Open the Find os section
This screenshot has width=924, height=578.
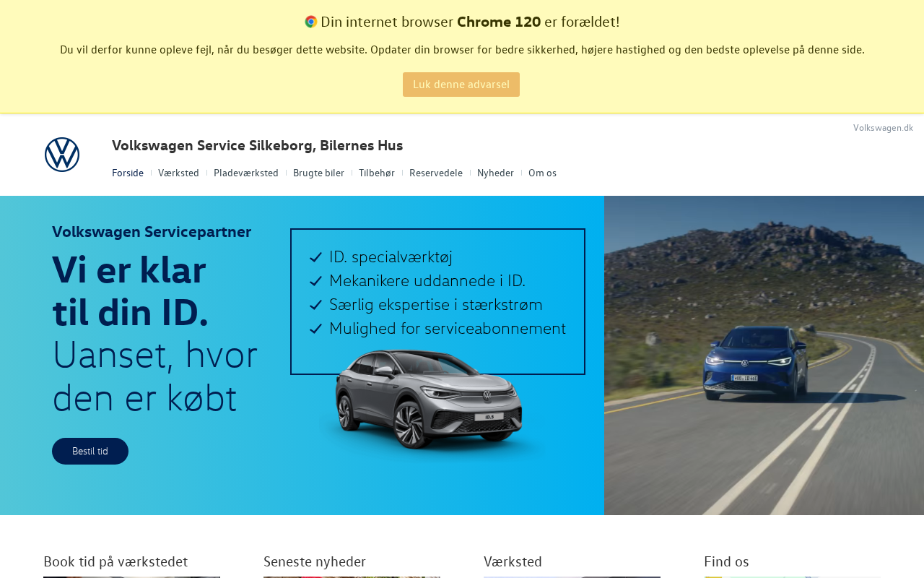(x=726, y=561)
